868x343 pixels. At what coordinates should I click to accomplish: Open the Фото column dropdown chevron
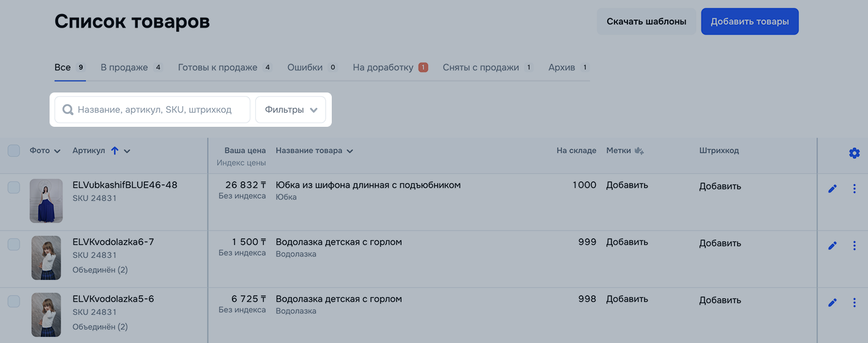(x=57, y=151)
